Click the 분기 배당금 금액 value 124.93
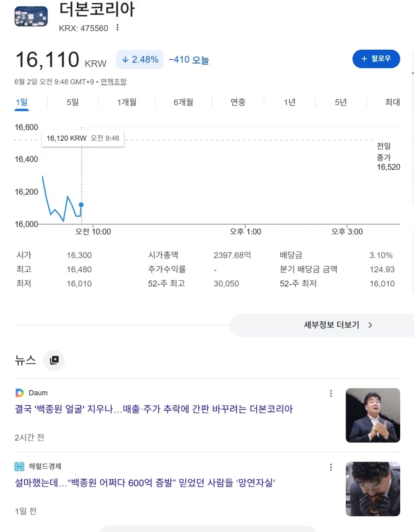The image size is (414, 532). (x=382, y=269)
